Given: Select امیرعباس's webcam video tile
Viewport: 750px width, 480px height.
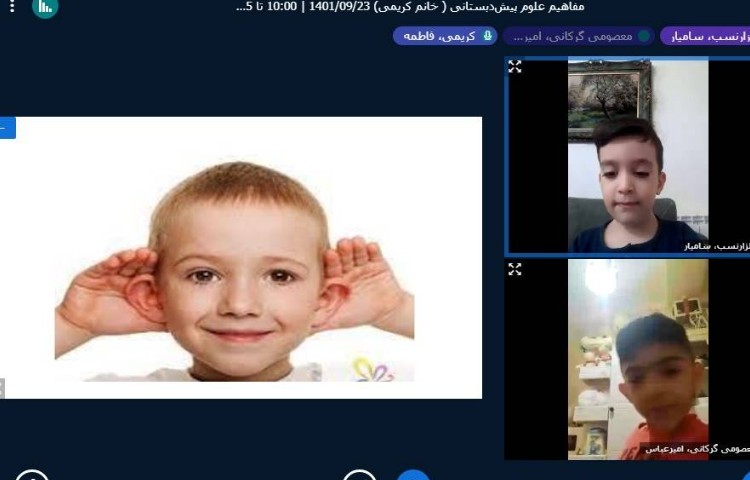Looking at the screenshot, I should pos(628,360).
